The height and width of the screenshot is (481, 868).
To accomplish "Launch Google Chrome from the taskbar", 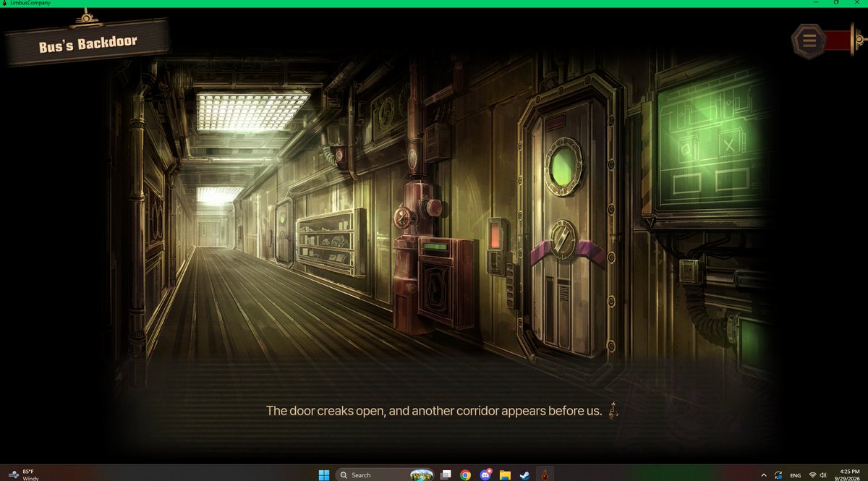I will 466,474.
